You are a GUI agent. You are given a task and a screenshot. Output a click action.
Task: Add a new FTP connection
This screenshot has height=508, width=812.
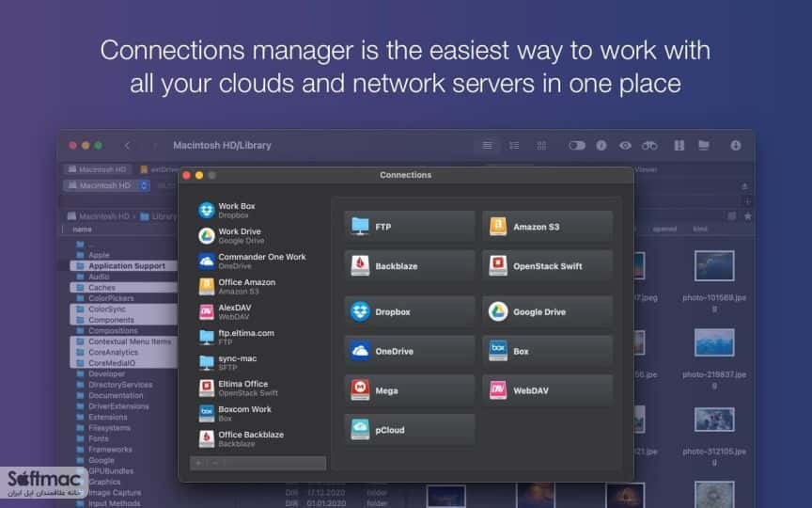click(409, 227)
